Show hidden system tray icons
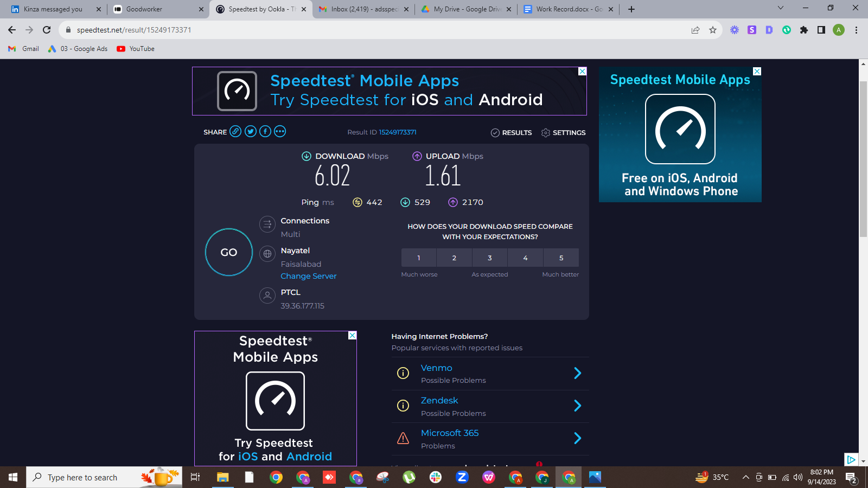This screenshot has height=488, width=868. 746,477
